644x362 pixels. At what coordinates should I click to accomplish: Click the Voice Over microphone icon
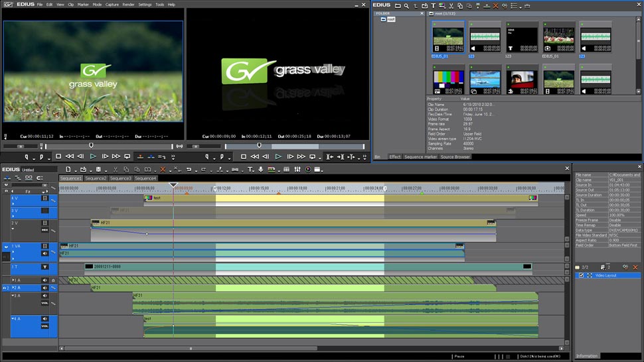[261, 169]
